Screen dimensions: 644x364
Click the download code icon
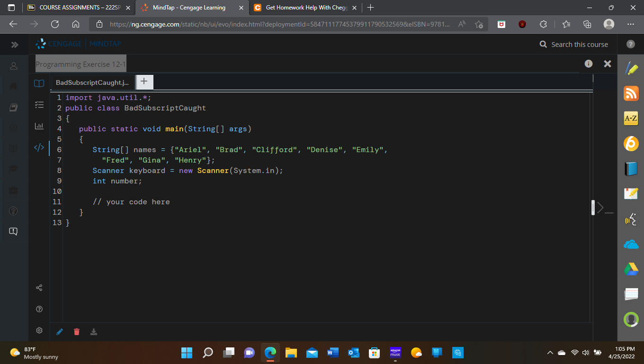coord(93,332)
